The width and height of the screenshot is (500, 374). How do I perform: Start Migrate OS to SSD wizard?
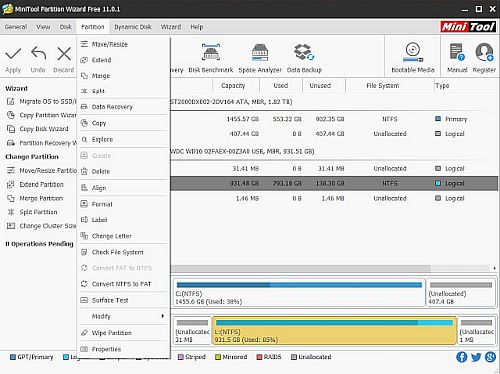(41, 101)
